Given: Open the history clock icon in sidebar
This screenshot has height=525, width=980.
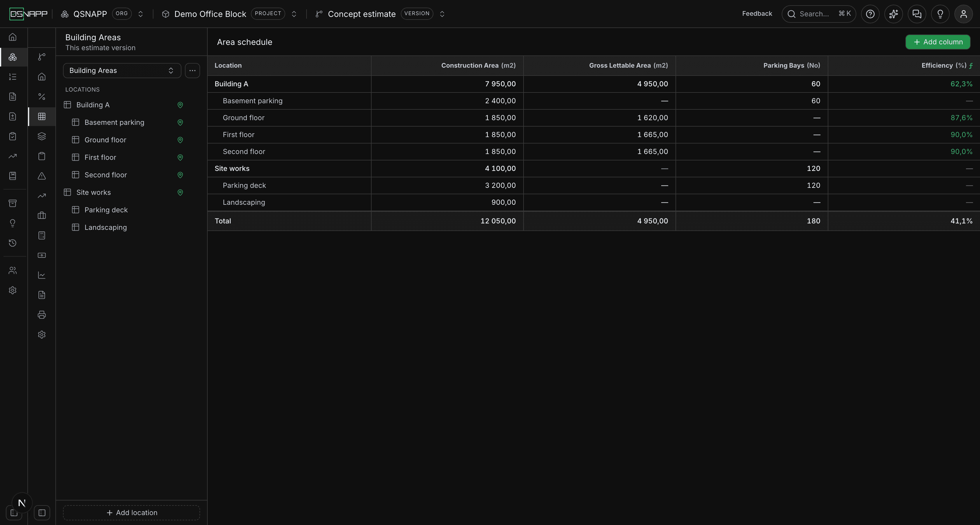Looking at the screenshot, I should tap(13, 243).
